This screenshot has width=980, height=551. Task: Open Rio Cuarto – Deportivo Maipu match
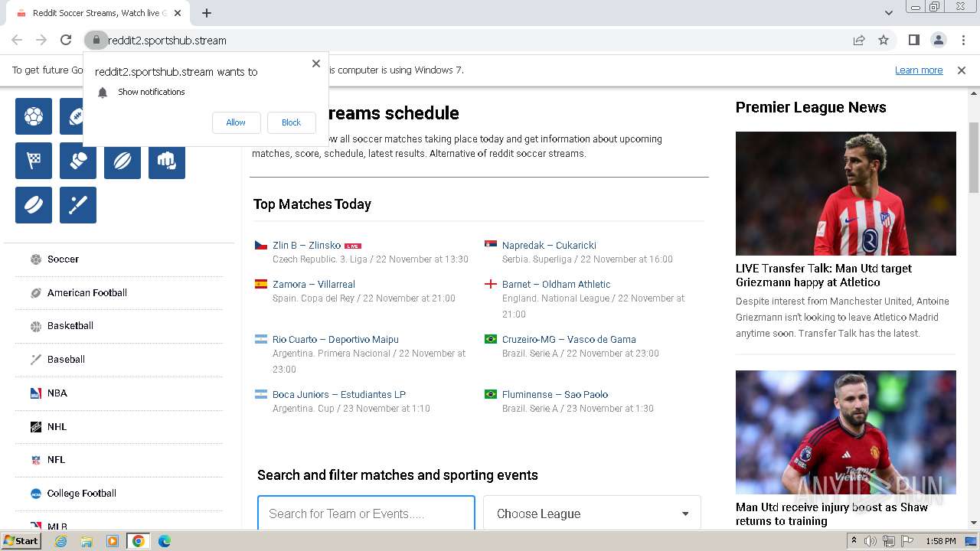point(335,340)
